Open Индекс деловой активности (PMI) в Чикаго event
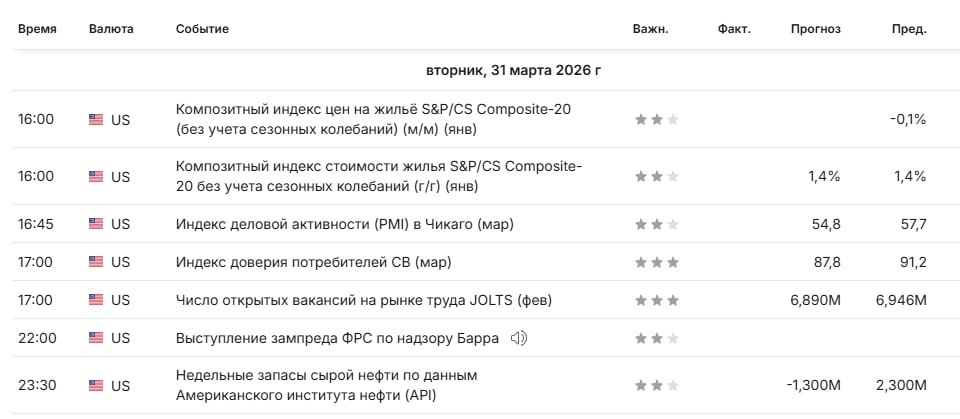960x419 pixels. pyautogui.click(x=345, y=224)
